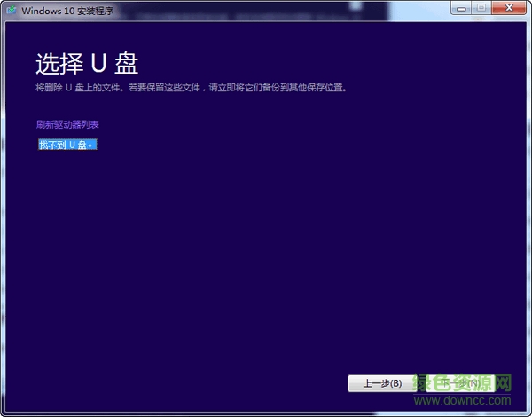Click the maximize button in the title bar
532x417 pixels.
(x=481, y=8)
